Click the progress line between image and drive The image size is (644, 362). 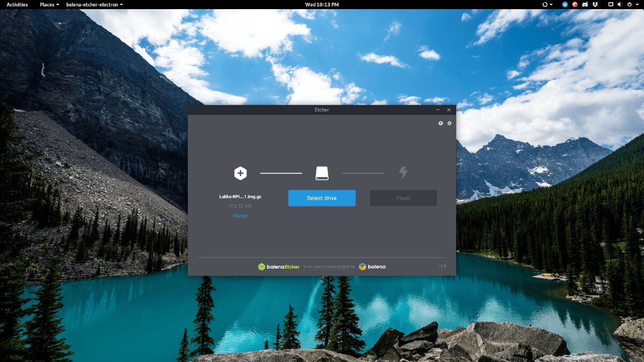coord(281,173)
